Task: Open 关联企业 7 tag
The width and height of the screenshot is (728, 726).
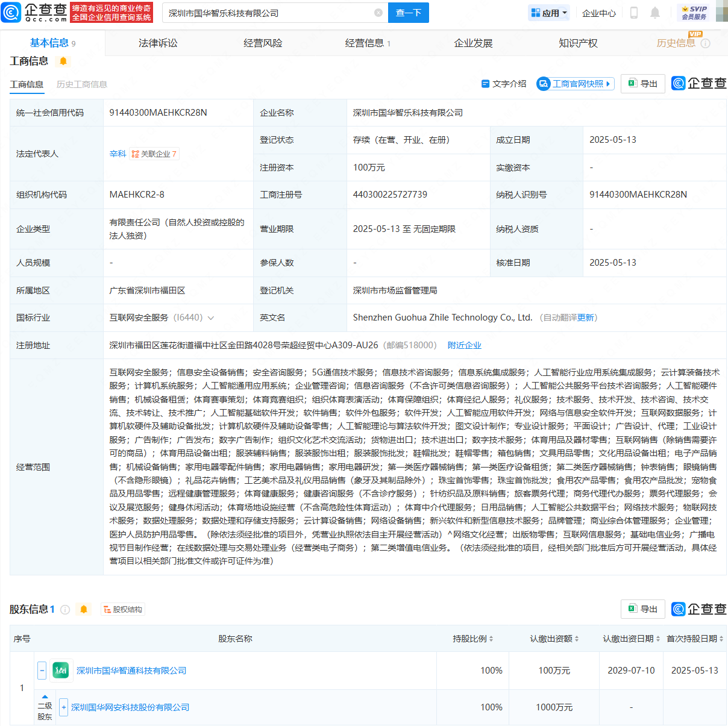Action: [154, 154]
